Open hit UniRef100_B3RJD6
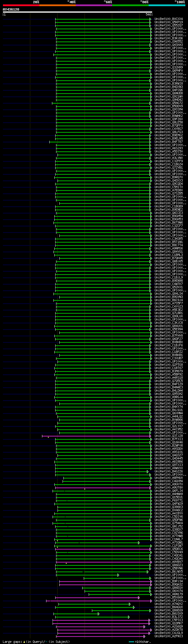This screenshot has height=644, width=188. 169,38
